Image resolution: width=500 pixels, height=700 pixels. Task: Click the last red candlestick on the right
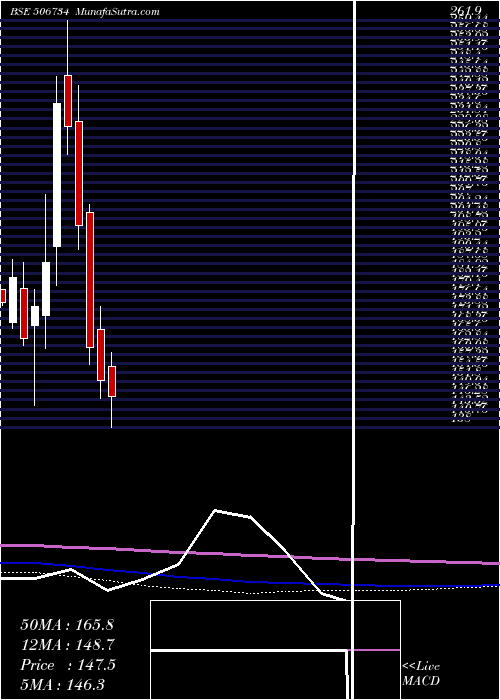pyautogui.click(x=112, y=381)
